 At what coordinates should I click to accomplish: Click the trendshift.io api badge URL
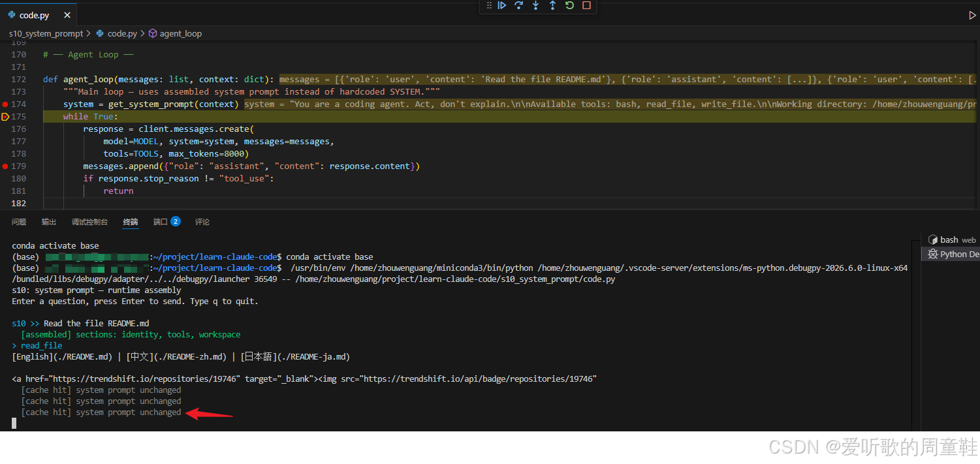(480, 379)
